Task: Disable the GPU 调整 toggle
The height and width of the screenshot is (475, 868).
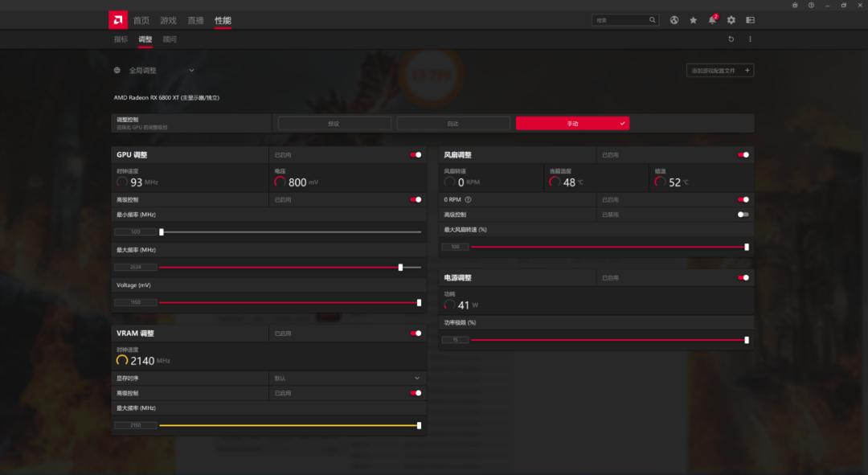Action: (416, 155)
